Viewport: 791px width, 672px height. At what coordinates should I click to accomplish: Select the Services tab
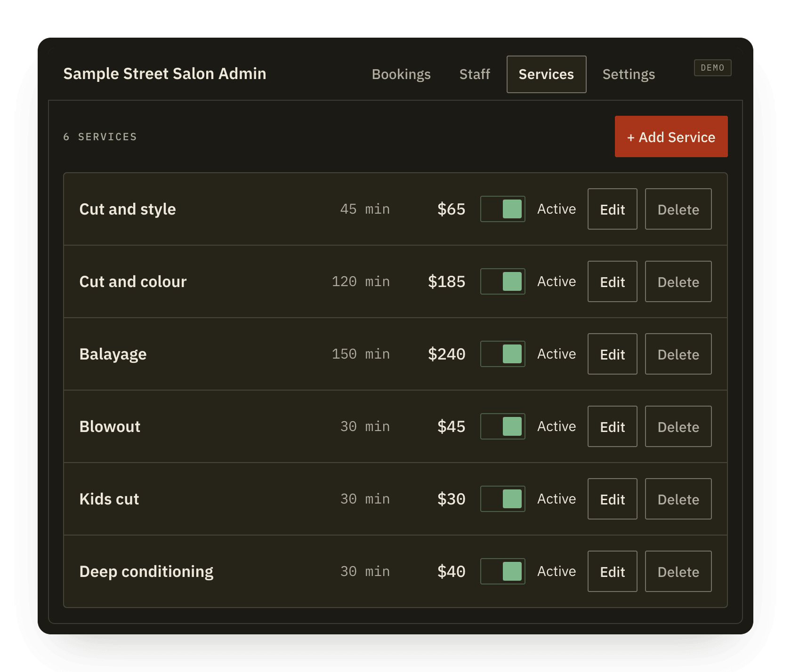click(x=546, y=74)
